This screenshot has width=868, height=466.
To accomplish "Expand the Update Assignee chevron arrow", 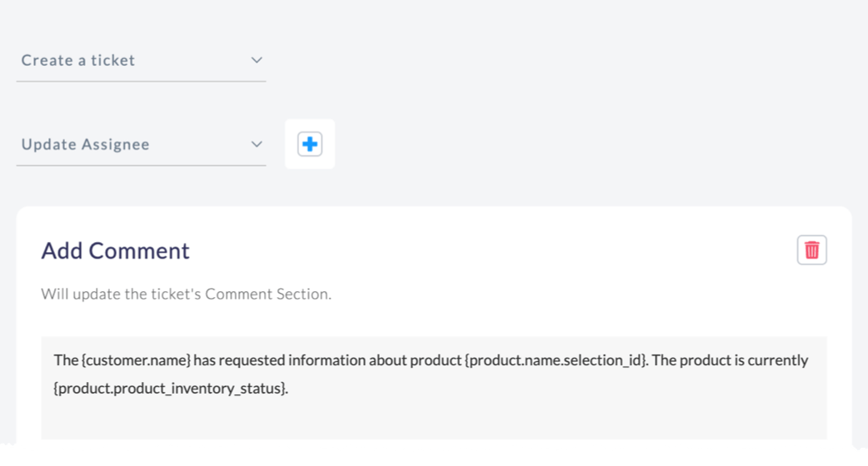I will point(257,144).
